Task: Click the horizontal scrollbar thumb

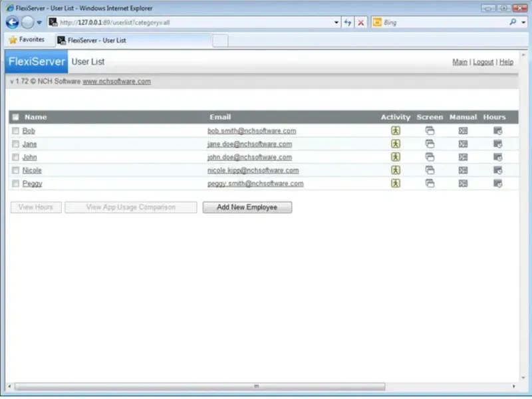Action: [200, 386]
